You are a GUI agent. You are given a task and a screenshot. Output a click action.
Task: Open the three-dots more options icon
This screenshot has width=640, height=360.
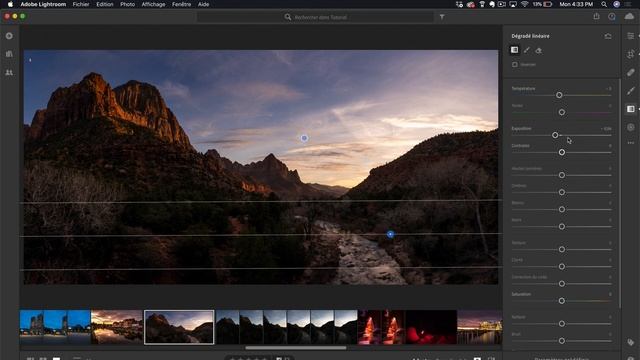631,143
